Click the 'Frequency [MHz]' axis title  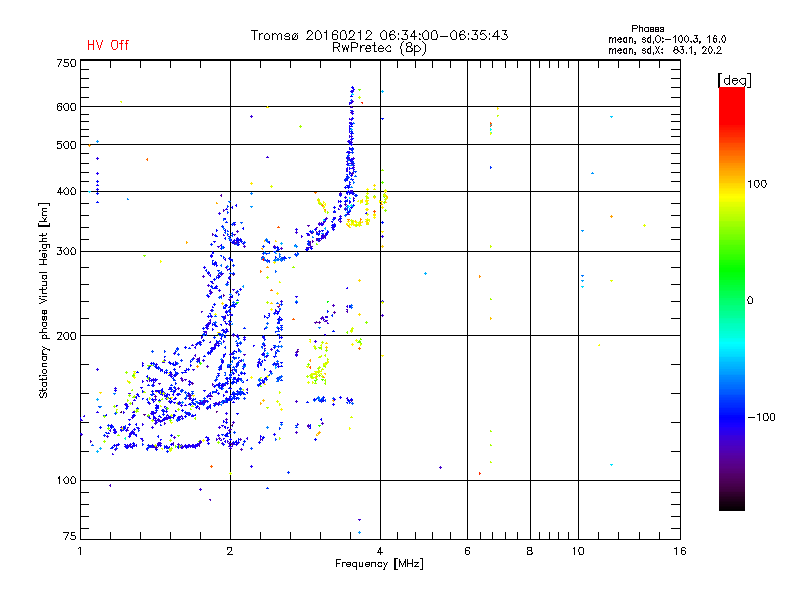(379, 564)
